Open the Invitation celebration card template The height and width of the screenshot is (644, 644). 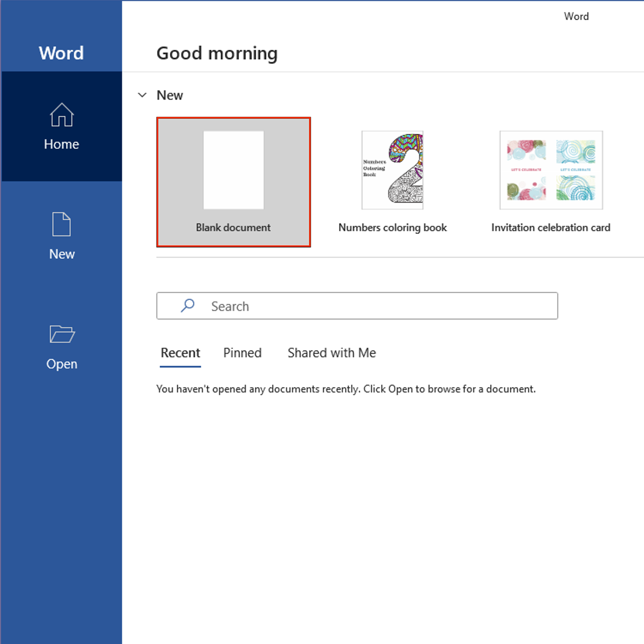point(551,170)
